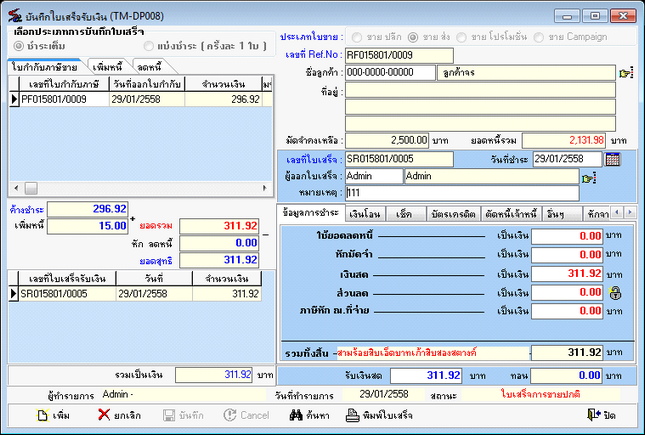Screen dimensions: 645x435
Task: Click the พิมพ์ใบเสร็จ print button
Action: (x=379, y=415)
